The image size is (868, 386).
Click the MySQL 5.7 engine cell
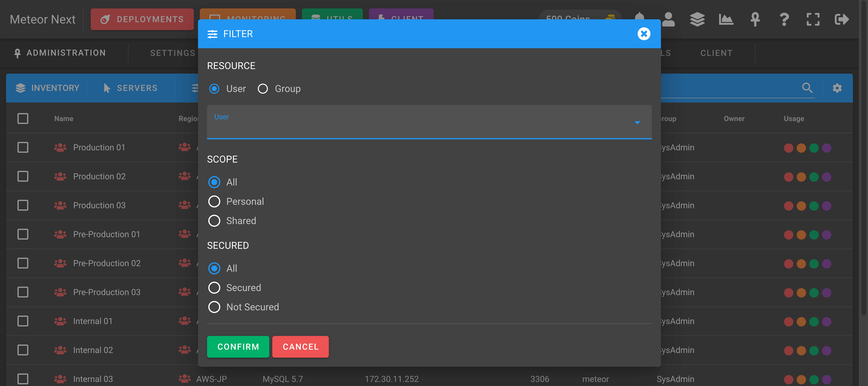click(x=283, y=379)
